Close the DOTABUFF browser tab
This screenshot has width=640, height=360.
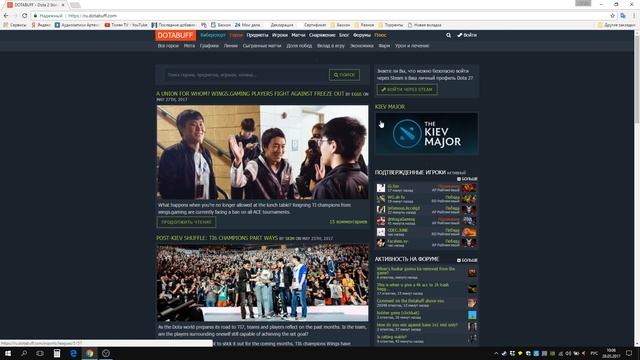tap(63, 5)
